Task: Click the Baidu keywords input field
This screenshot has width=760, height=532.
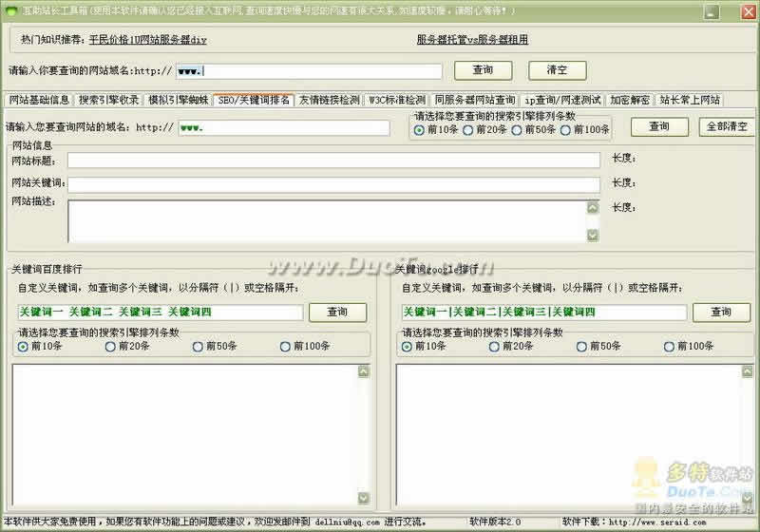Action: click(x=160, y=312)
